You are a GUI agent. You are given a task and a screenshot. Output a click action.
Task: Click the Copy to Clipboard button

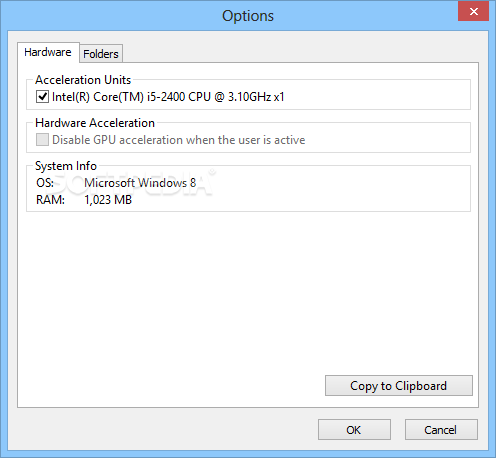pos(399,386)
